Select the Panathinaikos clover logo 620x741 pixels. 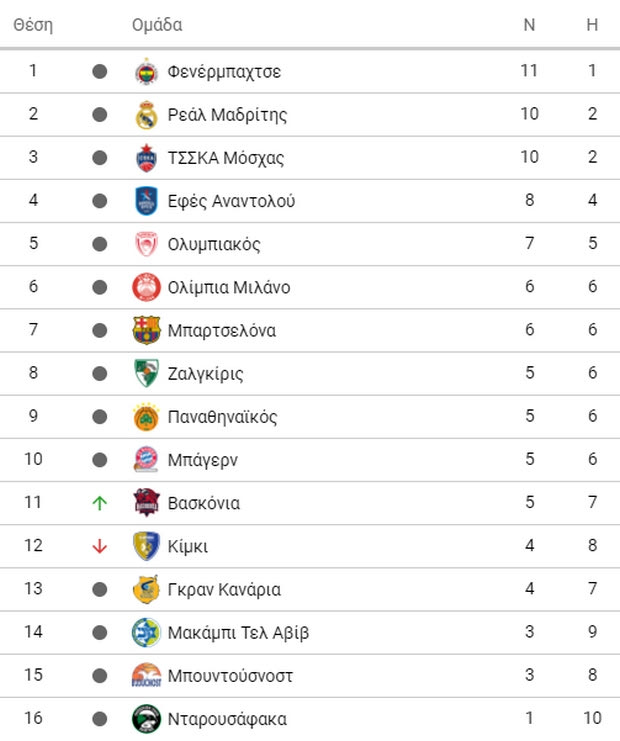pyautogui.click(x=146, y=417)
